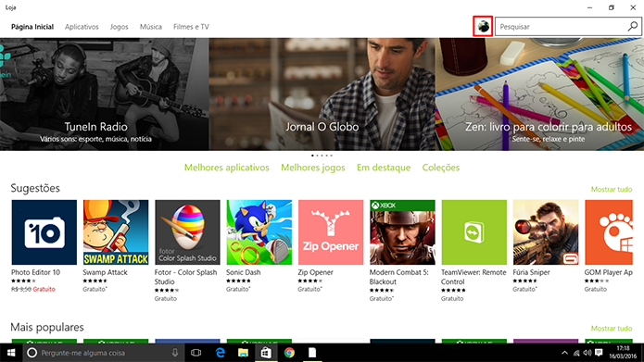Select the Swamp Attack game icon
The width and height of the screenshot is (644, 362).
click(x=116, y=232)
